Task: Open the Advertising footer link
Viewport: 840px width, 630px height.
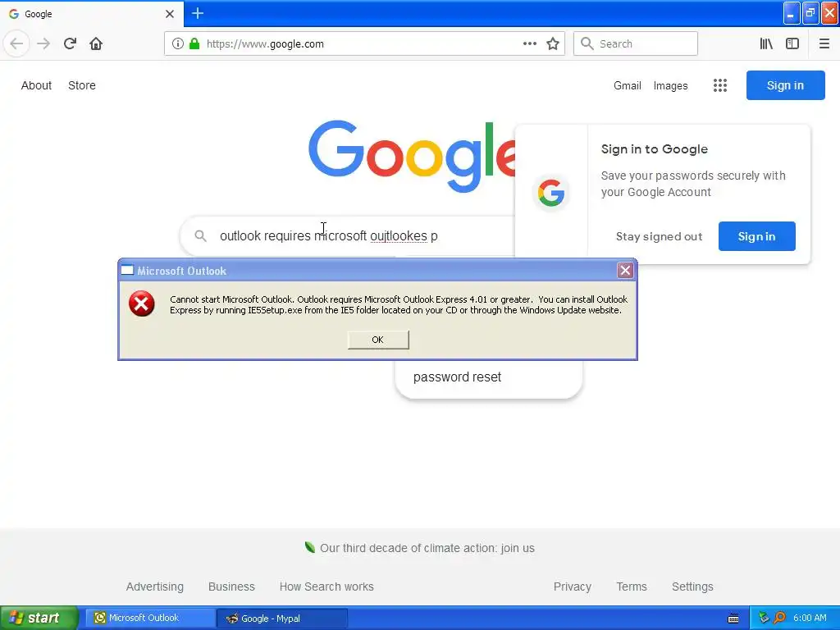Action: [x=155, y=587]
